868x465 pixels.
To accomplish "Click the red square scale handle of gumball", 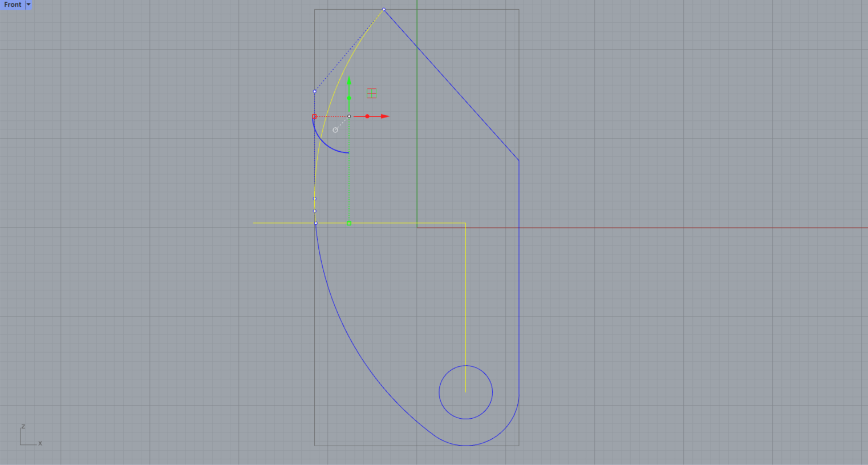I will tap(314, 116).
